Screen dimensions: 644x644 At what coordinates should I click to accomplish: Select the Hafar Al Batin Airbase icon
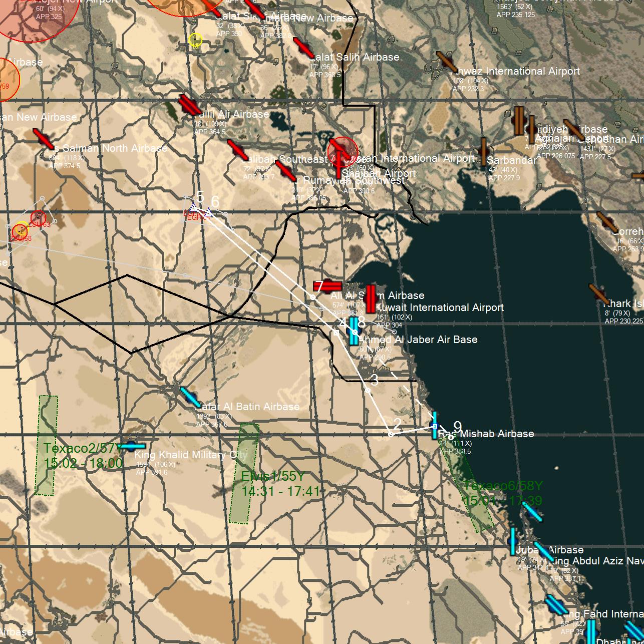pyautogui.click(x=191, y=397)
